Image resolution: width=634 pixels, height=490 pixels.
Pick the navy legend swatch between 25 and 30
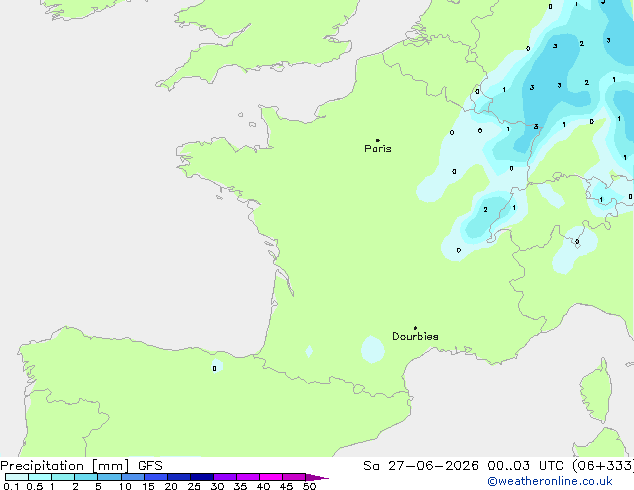tap(202, 477)
